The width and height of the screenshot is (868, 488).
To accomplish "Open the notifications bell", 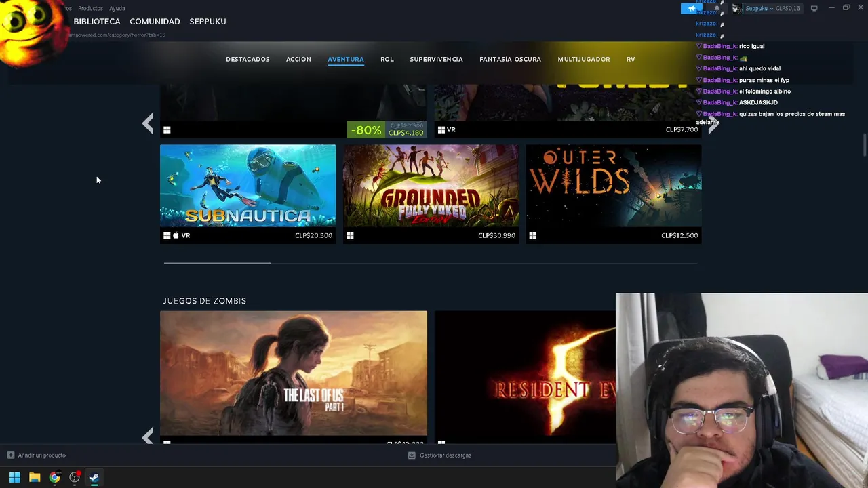I will click(716, 8).
